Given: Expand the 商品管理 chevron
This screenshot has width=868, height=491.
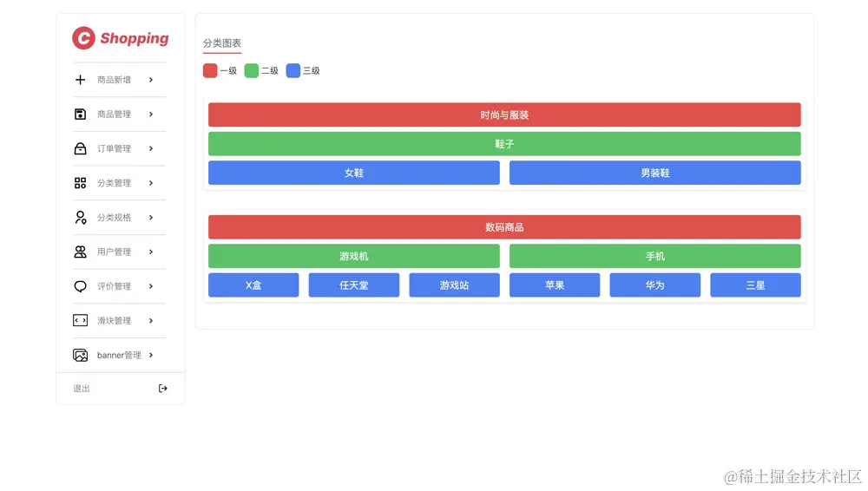Looking at the screenshot, I should (151, 114).
